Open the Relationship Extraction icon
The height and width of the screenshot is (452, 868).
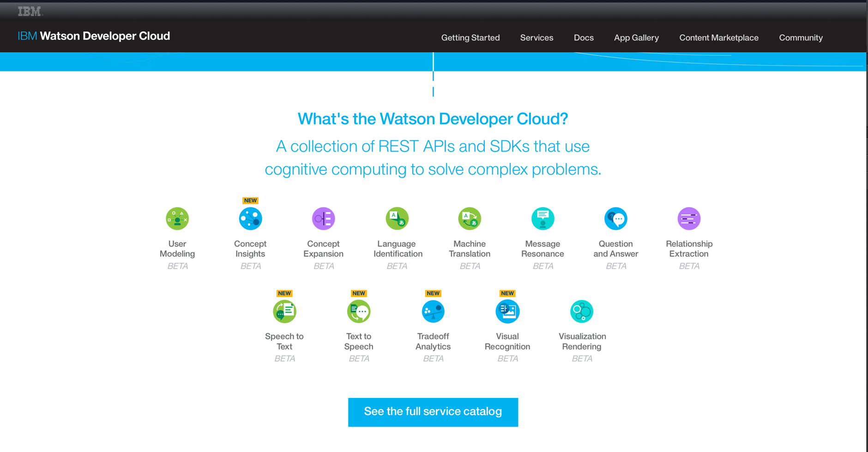[x=689, y=218]
